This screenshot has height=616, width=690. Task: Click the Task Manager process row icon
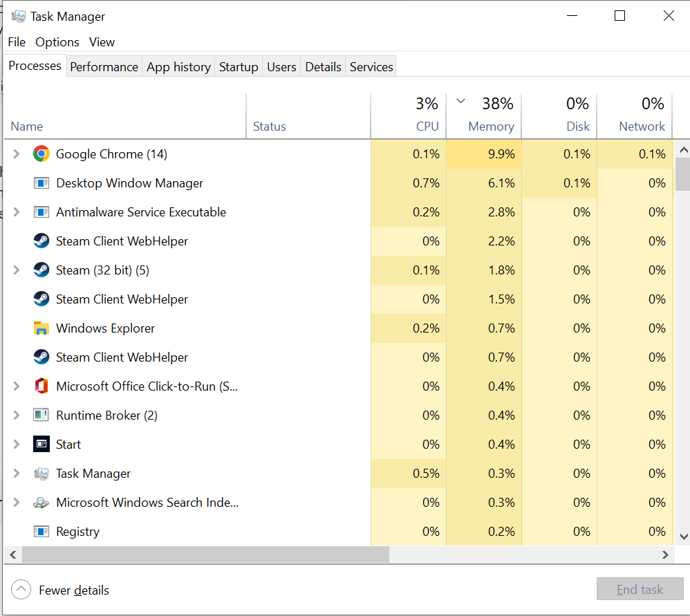pyautogui.click(x=41, y=474)
